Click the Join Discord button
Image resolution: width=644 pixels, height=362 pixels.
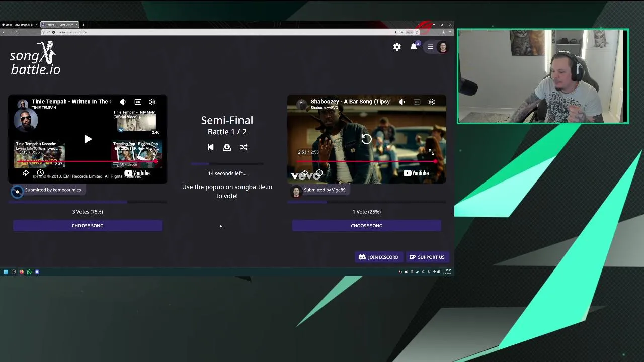pyautogui.click(x=379, y=257)
